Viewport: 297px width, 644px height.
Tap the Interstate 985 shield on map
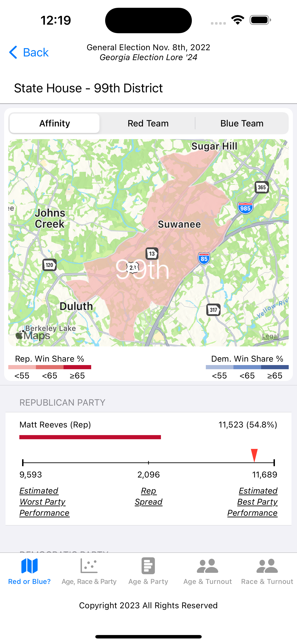tap(245, 208)
